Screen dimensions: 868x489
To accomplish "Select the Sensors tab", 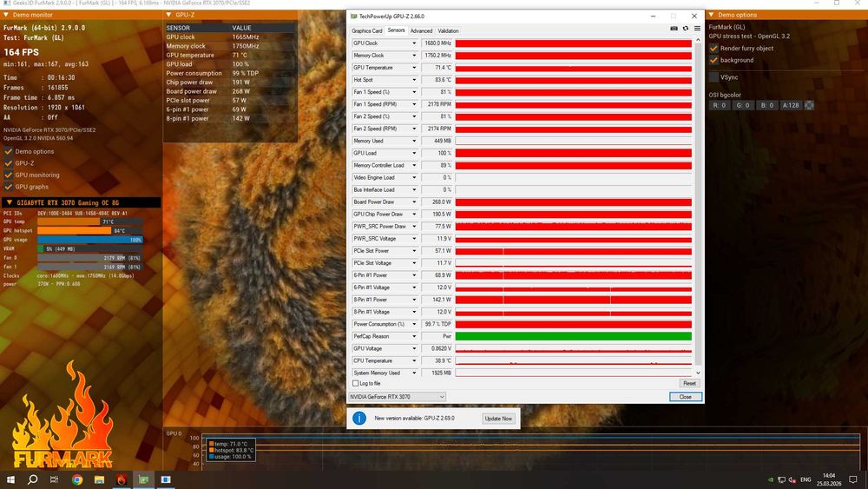I will 396,30.
